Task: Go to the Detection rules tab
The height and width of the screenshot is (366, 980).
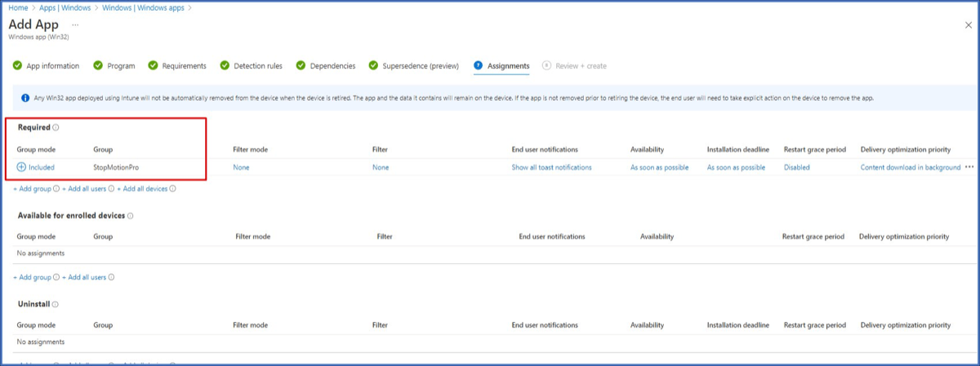Action: point(257,66)
